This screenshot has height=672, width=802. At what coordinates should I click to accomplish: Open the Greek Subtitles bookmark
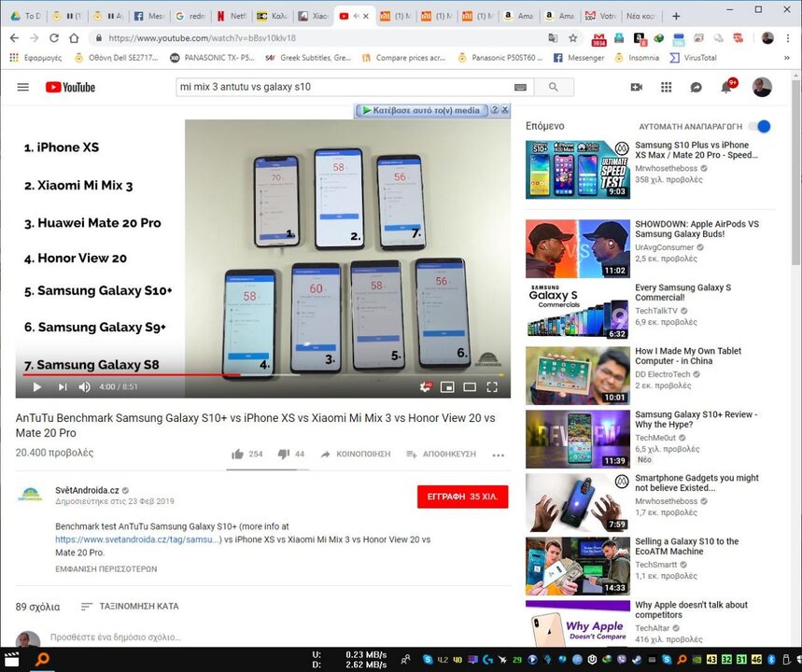click(308, 58)
